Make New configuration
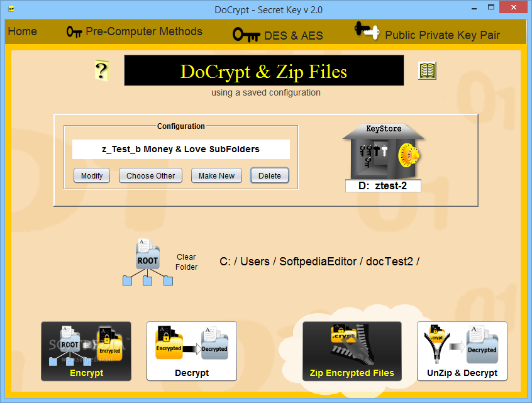This screenshot has height=403, width=532. coord(216,175)
